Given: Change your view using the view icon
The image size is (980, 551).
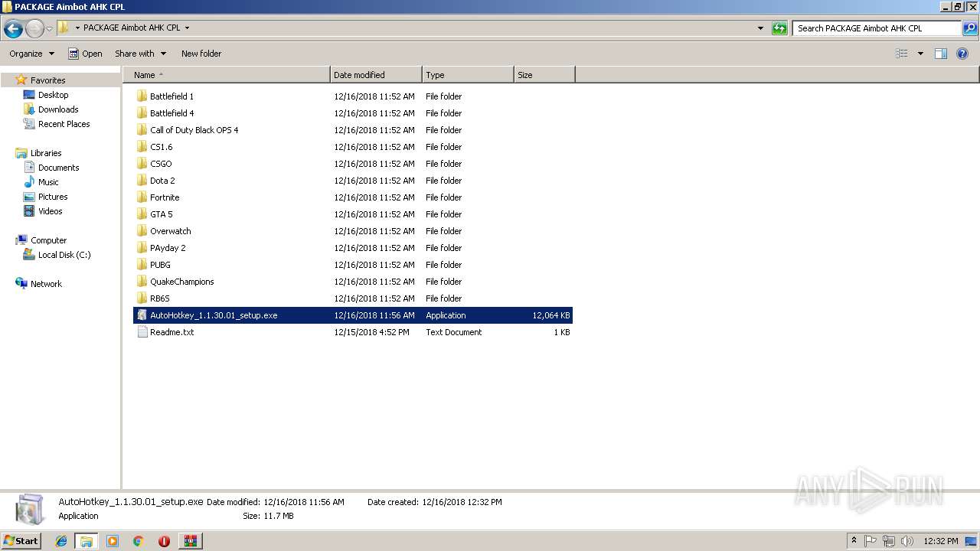Looking at the screenshot, I should (x=902, y=54).
